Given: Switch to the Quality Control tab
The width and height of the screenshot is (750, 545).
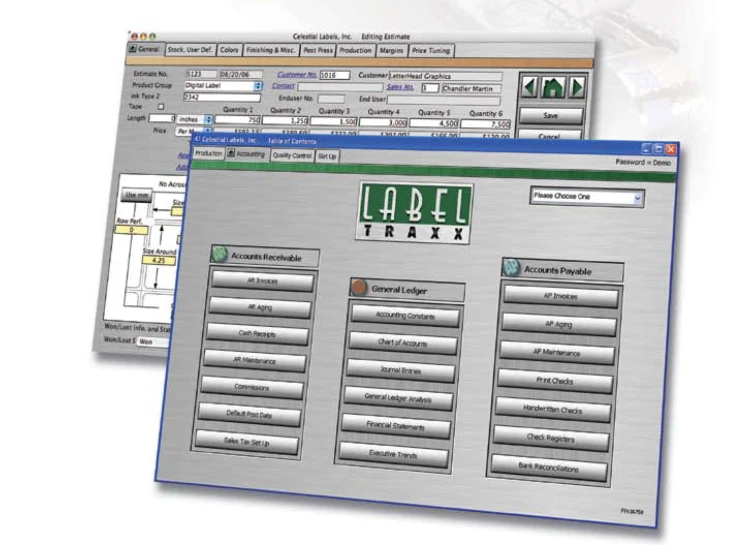Looking at the screenshot, I should [292, 156].
